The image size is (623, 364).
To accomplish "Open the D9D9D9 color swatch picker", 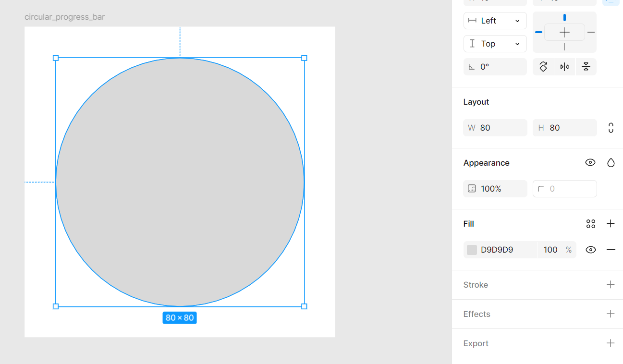I will [x=472, y=250].
